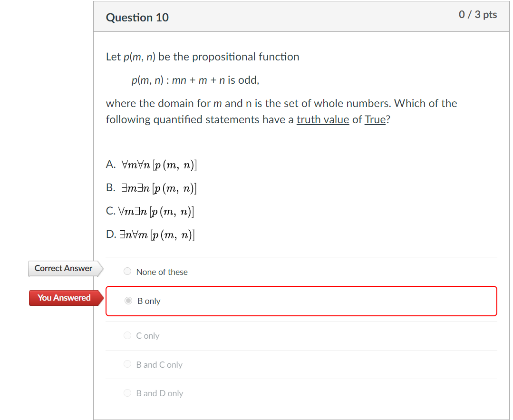Viewport: 513px width, 420px height.
Task: Pick the "B and D only" answer choice
Action: coord(127,393)
